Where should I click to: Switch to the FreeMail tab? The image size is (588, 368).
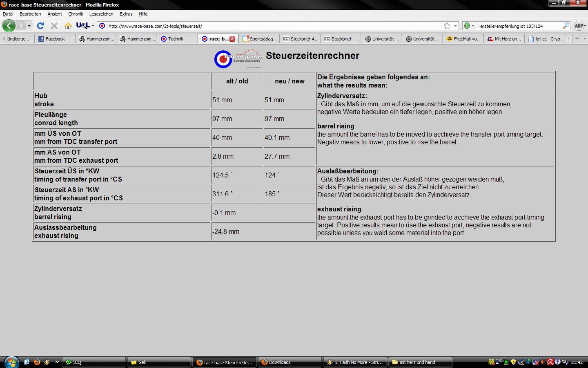pyautogui.click(x=463, y=39)
